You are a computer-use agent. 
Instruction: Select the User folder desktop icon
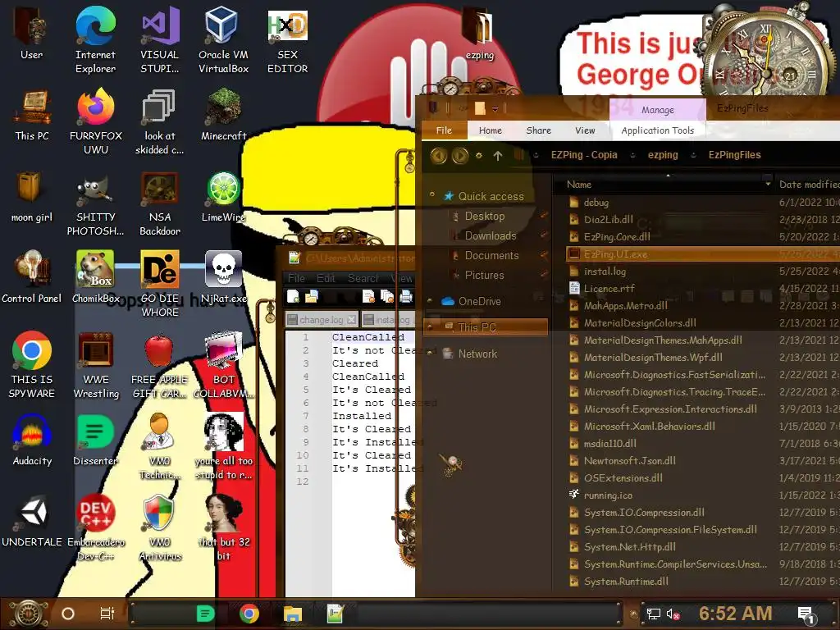coord(32,33)
